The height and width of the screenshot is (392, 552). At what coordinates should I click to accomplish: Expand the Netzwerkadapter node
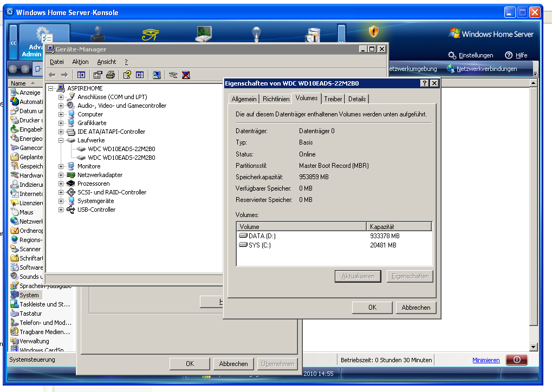pos(61,175)
